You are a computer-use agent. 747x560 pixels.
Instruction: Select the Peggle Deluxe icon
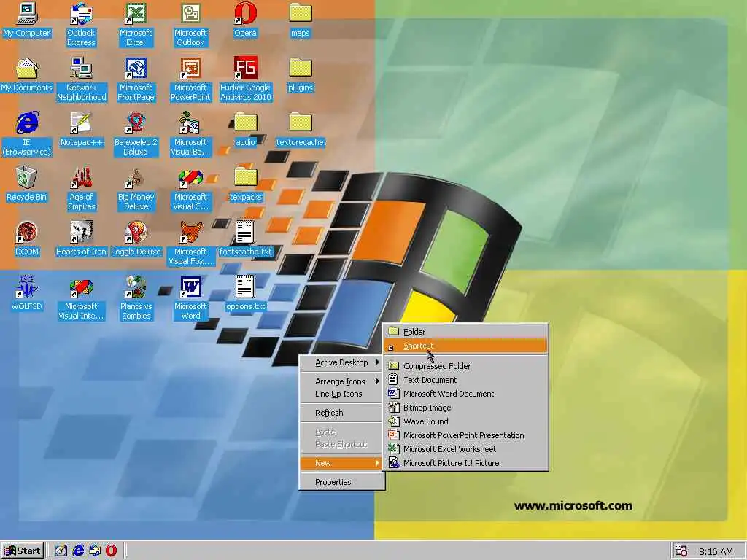pyautogui.click(x=136, y=238)
